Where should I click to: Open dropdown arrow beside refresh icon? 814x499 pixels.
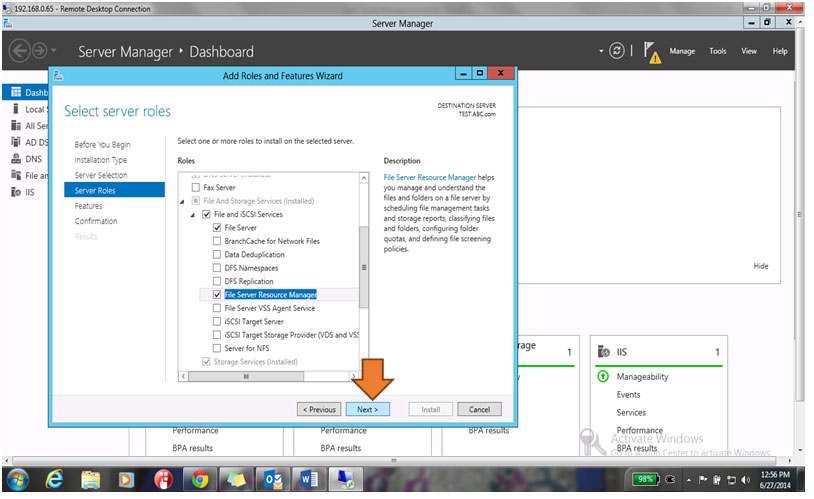pyautogui.click(x=601, y=51)
